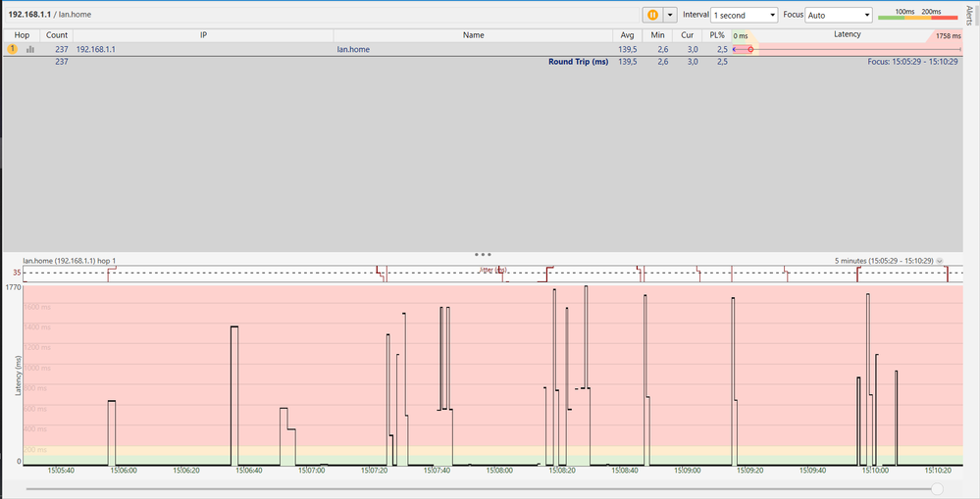Click the PL% column header
This screenshot has width=980, height=499.
[x=717, y=34]
